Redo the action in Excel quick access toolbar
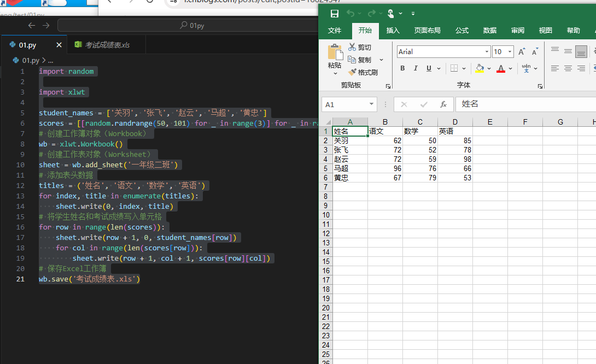The width and height of the screenshot is (596, 364). pyautogui.click(x=371, y=14)
